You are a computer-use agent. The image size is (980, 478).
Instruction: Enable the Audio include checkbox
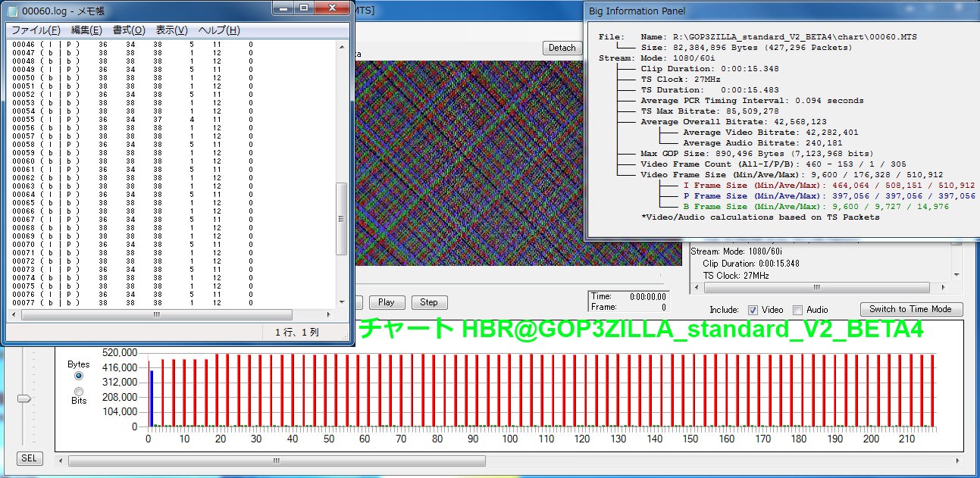click(797, 310)
